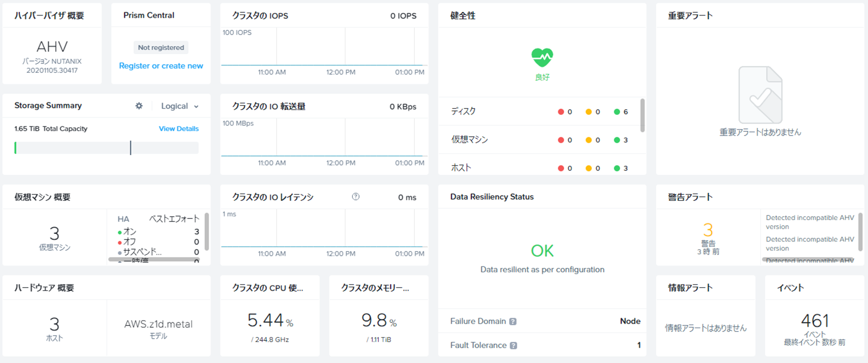Click the 0 IOPS cluster value
The height and width of the screenshot is (363, 868).
tap(403, 16)
